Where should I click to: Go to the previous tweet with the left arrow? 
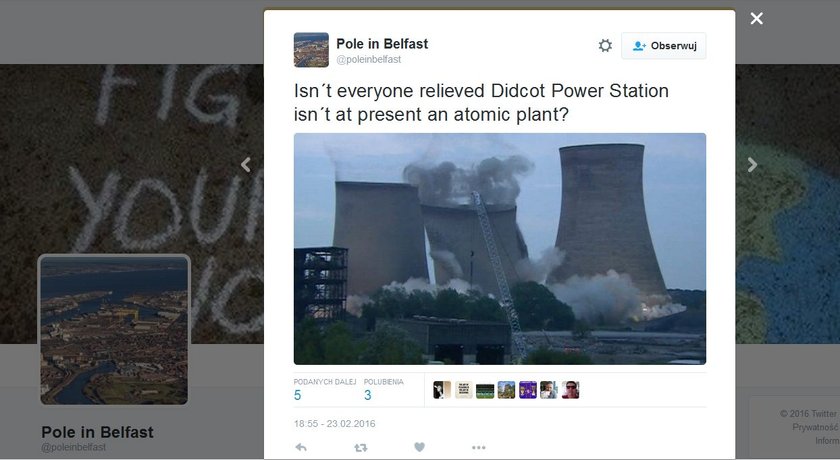pos(246,164)
